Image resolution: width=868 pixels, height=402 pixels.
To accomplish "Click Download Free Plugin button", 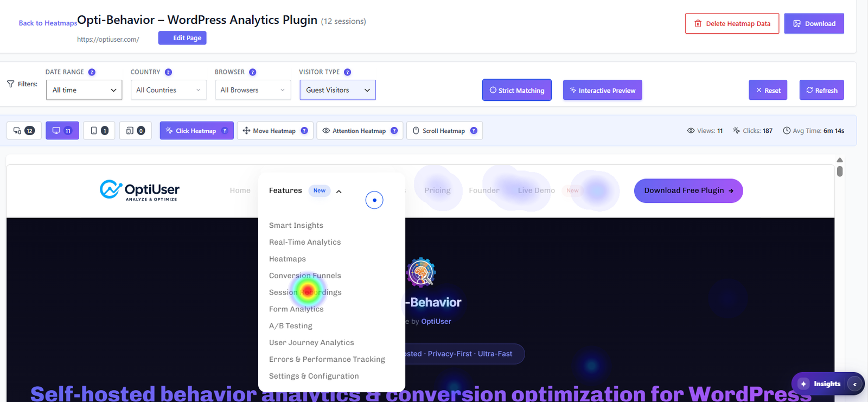I will pyautogui.click(x=688, y=191).
